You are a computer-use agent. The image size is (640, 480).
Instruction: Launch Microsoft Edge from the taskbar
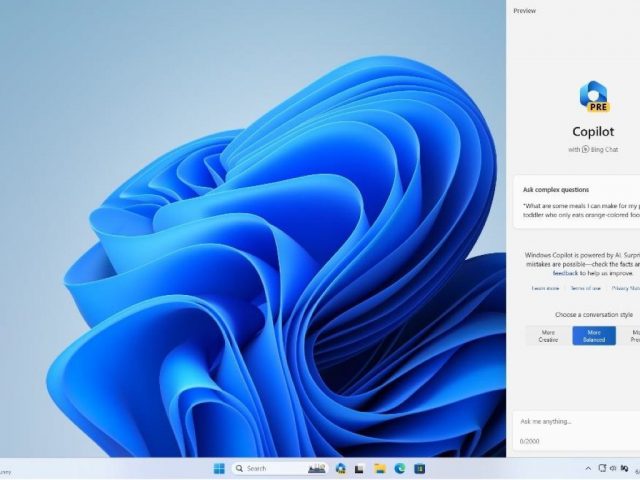[400, 469]
